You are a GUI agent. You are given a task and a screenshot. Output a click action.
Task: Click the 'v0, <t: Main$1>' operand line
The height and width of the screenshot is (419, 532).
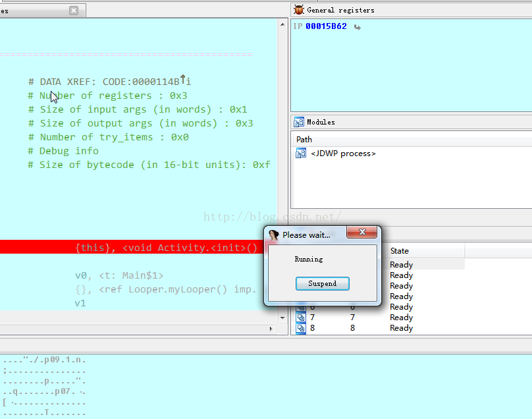tap(119, 275)
